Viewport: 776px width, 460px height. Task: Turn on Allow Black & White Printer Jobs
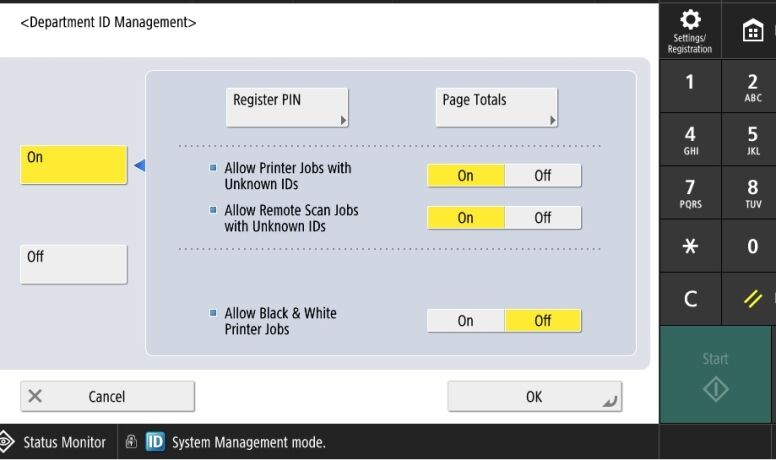tap(465, 321)
